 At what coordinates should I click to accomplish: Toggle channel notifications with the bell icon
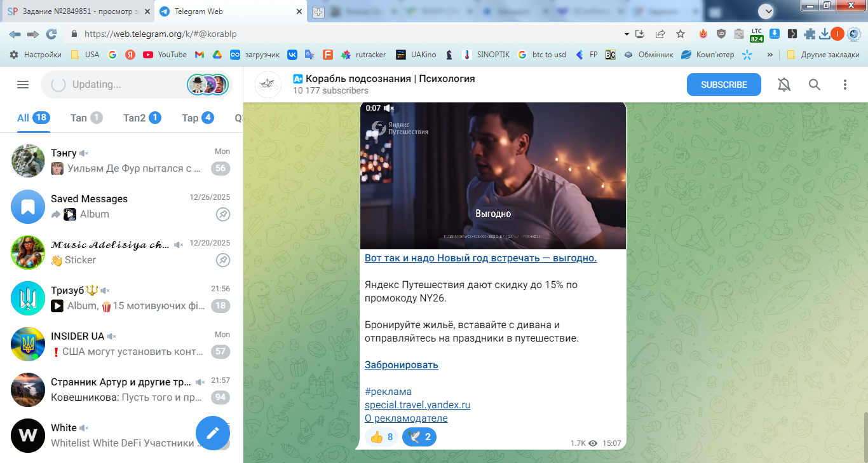click(784, 85)
